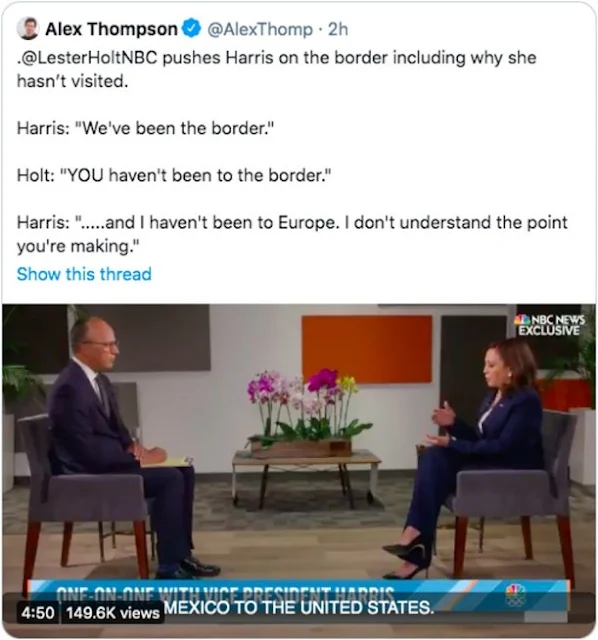Open the @LesterHoltNBC mention

coord(89,58)
